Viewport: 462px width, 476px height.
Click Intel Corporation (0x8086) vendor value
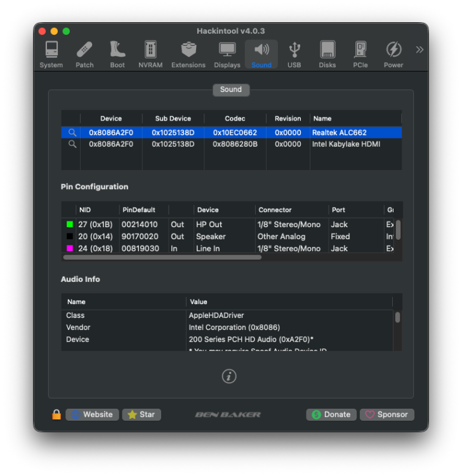(x=234, y=327)
